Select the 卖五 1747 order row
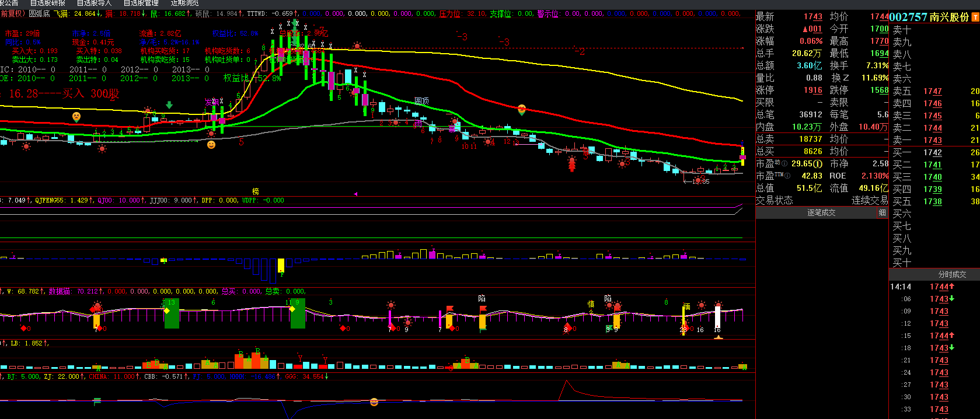 tap(936, 91)
